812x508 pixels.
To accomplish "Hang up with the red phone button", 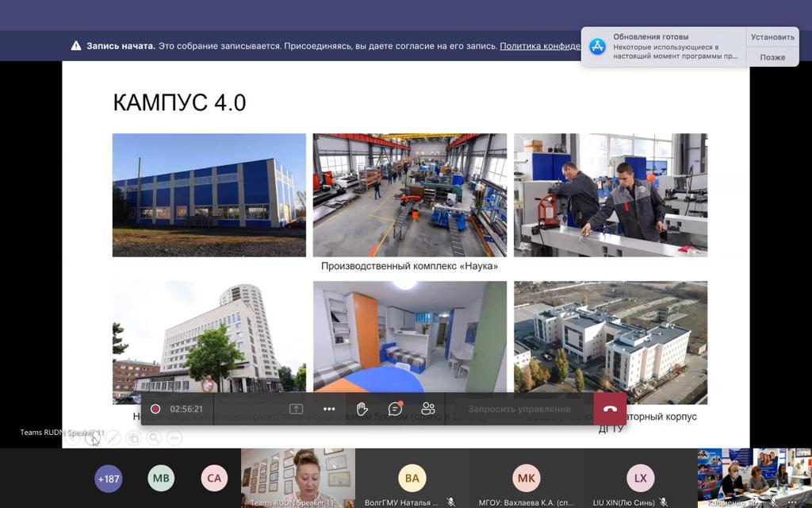I will (x=610, y=409).
